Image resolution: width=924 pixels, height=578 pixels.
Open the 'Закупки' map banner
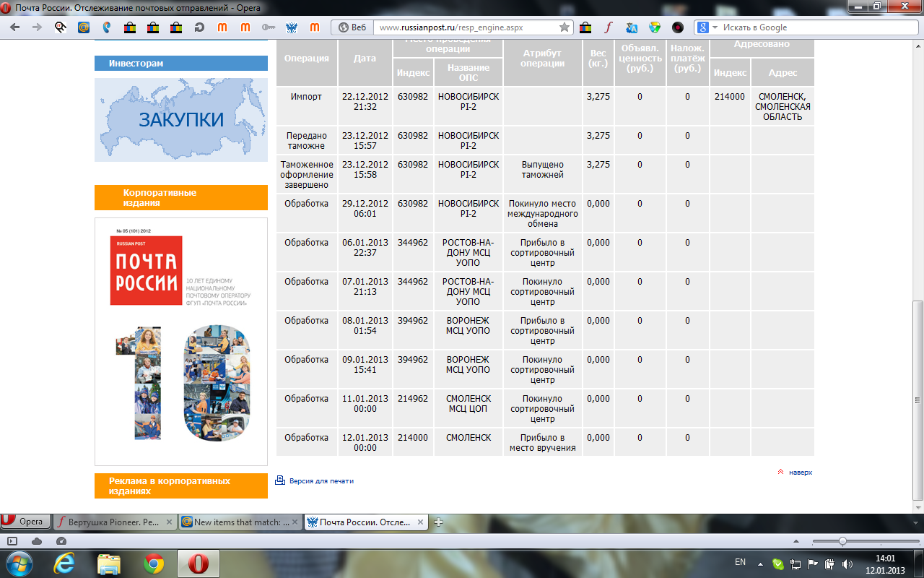[x=181, y=119]
